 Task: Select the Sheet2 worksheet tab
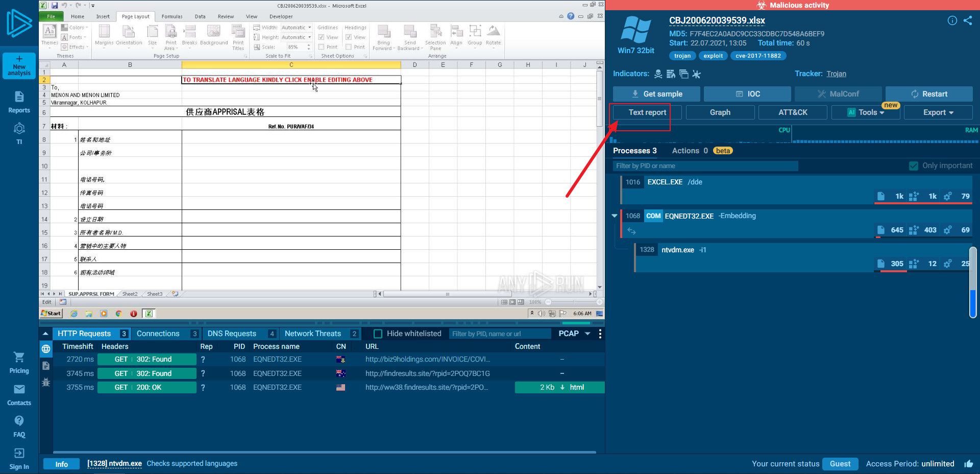130,294
